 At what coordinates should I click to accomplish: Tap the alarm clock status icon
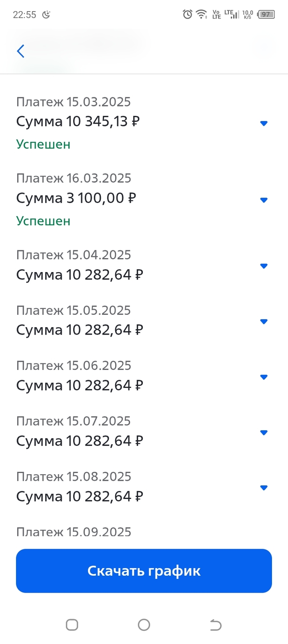point(188,14)
